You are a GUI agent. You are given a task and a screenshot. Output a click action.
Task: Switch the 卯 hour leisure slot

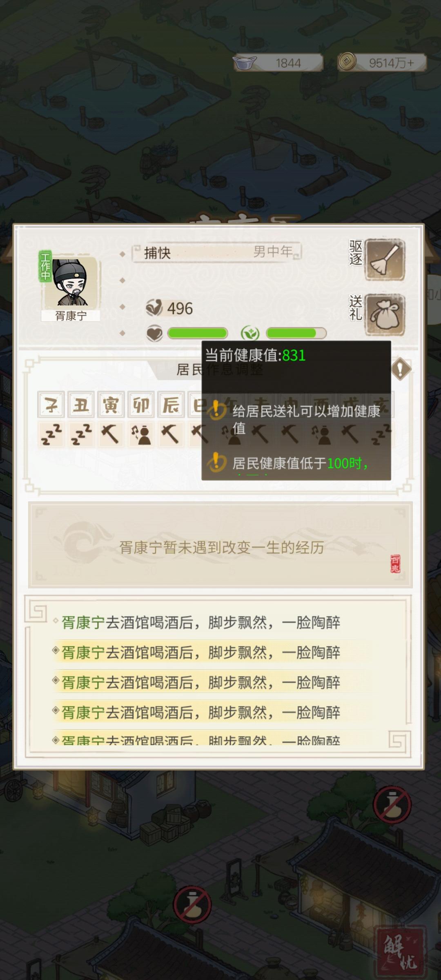(141, 434)
